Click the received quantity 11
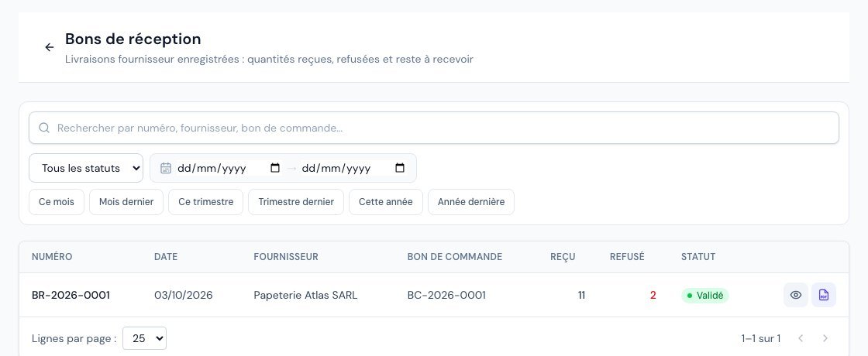 click(581, 295)
